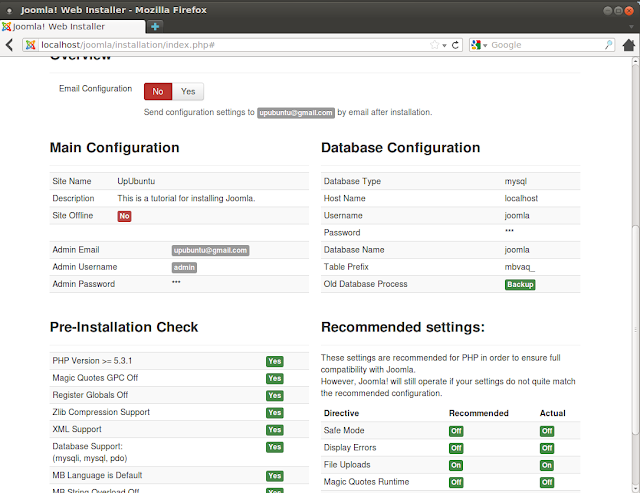Open a new tab with the plus button

pyautogui.click(x=155, y=27)
